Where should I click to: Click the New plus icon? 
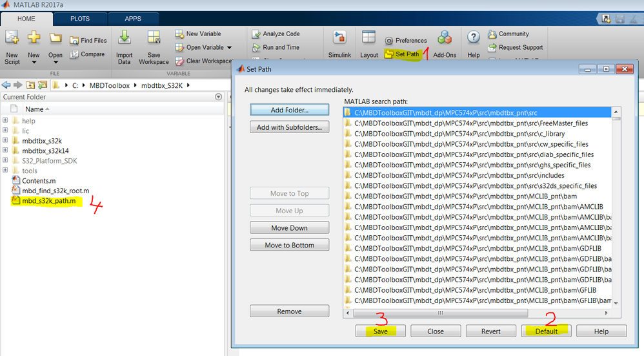click(x=34, y=38)
